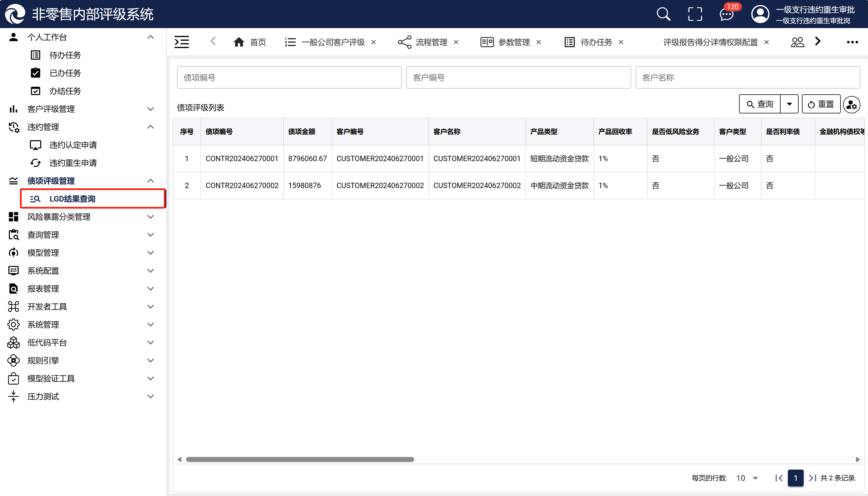
Task: Collapse the sidebar menu toggle icon
Action: click(182, 42)
